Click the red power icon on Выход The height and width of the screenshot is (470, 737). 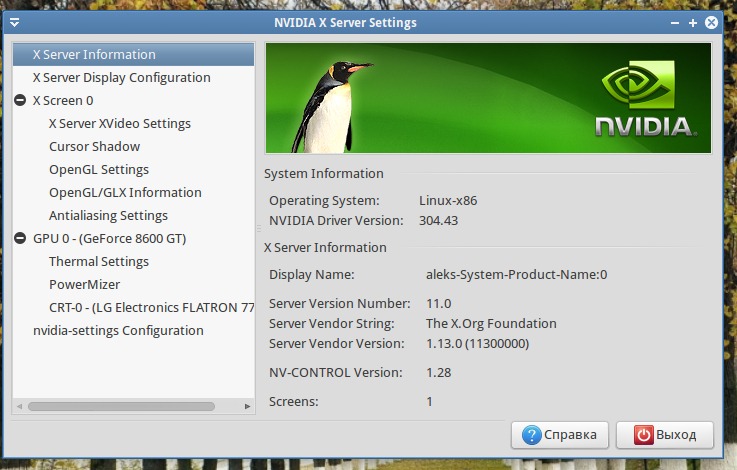coord(643,435)
